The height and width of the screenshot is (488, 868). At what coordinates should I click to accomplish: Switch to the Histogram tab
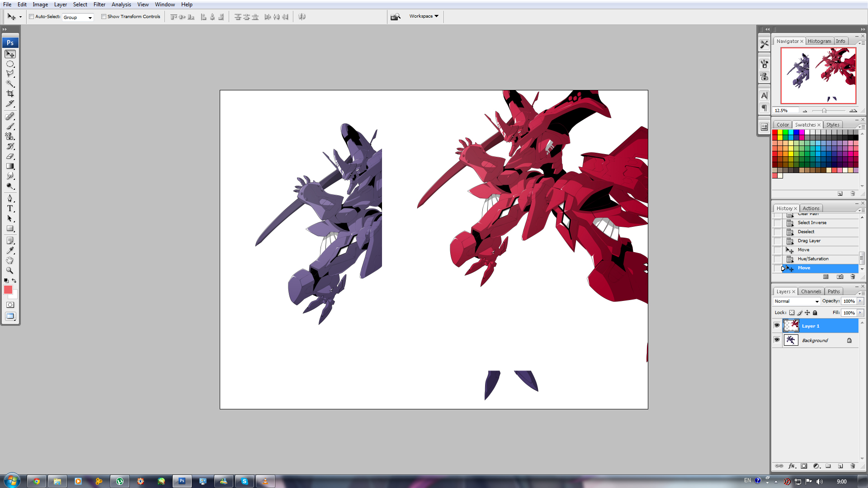pyautogui.click(x=819, y=41)
